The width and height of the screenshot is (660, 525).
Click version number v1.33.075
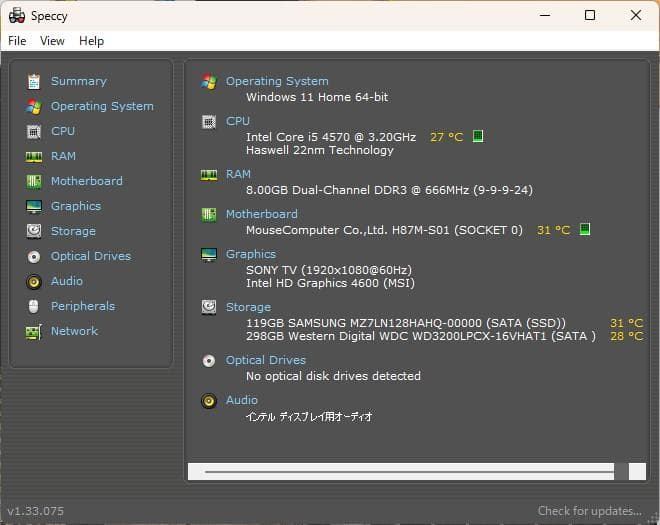(x=36, y=511)
